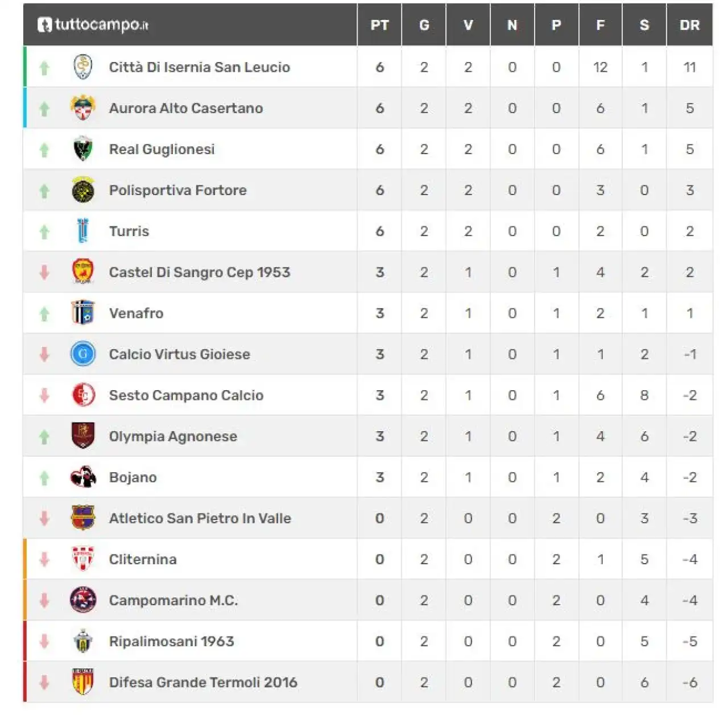Open the Castel Di Sangro Cep 1953 link

(x=200, y=272)
